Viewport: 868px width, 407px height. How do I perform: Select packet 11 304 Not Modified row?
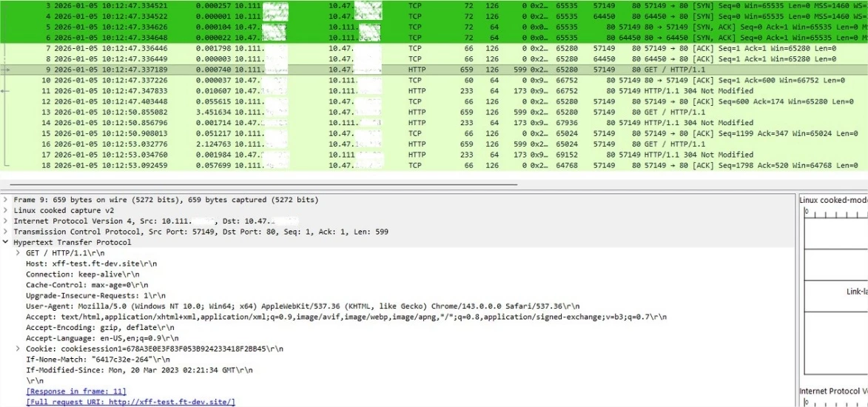(x=434, y=91)
